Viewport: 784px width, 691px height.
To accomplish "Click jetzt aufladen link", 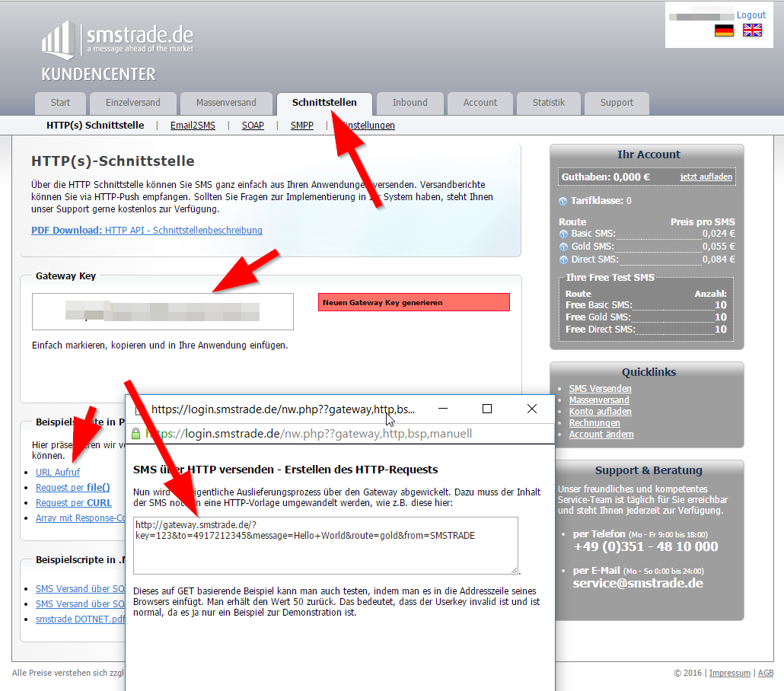I will [706, 177].
